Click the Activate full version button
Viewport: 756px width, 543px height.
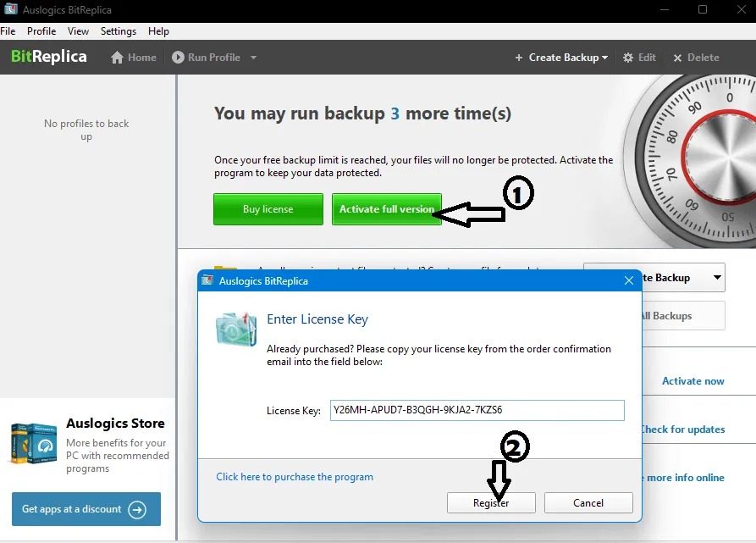tap(386, 209)
